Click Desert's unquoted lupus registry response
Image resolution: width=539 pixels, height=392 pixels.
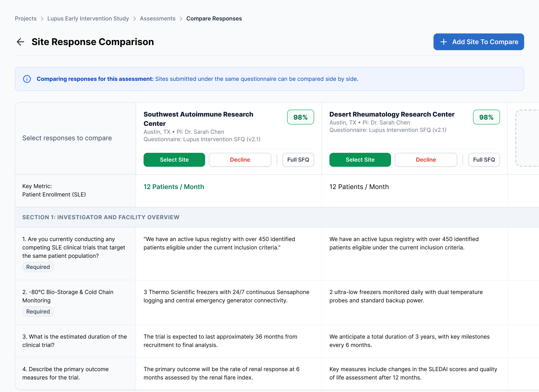point(404,243)
